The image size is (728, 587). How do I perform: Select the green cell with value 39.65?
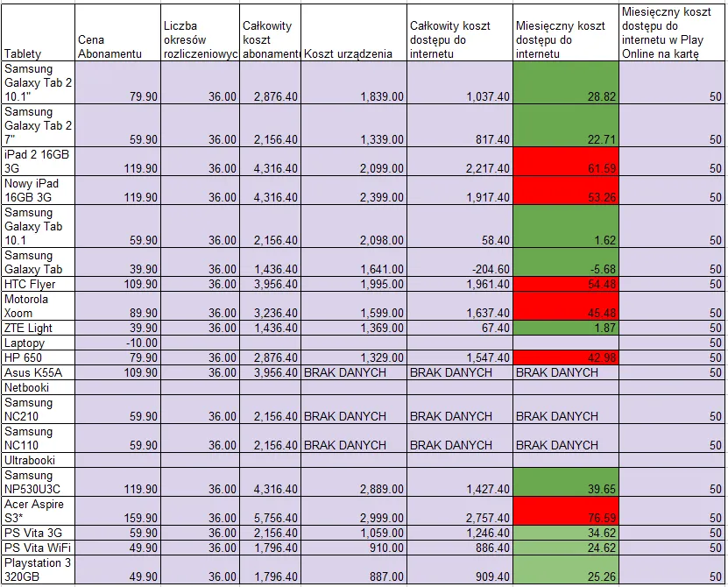[x=566, y=482]
